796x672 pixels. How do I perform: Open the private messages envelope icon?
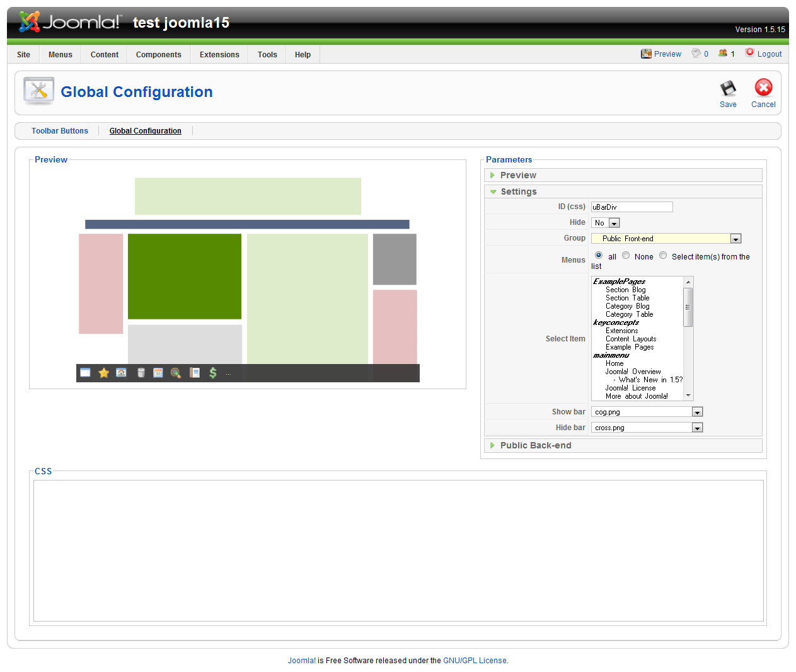click(x=696, y=54)
